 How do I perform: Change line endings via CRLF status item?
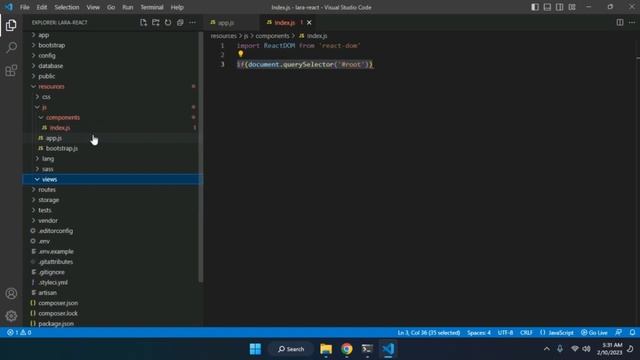tap(526, 332)
